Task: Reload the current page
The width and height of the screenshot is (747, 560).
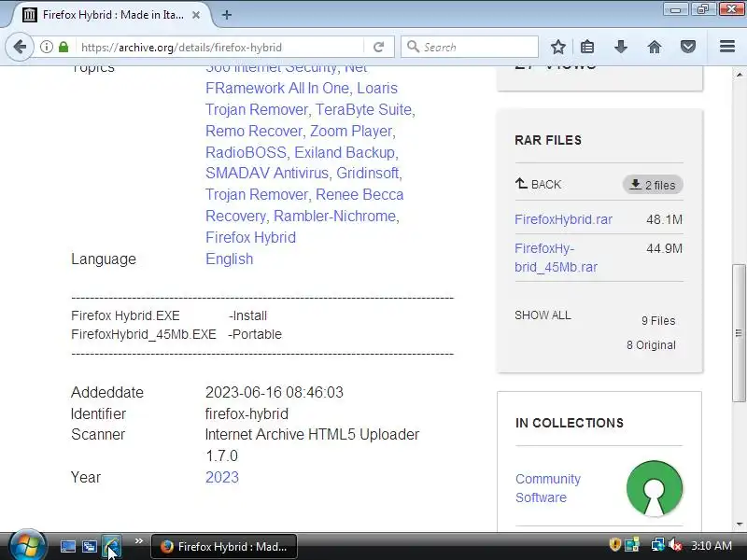Action: 379,47
